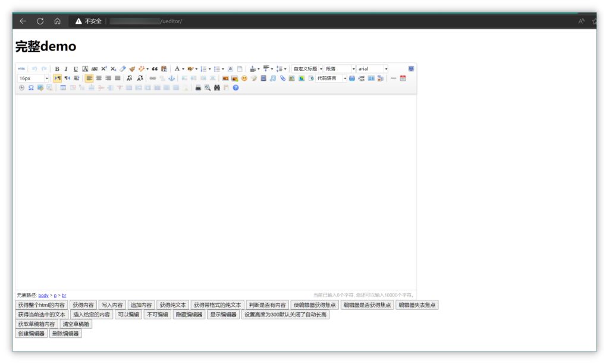Viewport: 609px width, 364px height.
Task: Click the paste as plain text icon
Action: click(164, 69)
